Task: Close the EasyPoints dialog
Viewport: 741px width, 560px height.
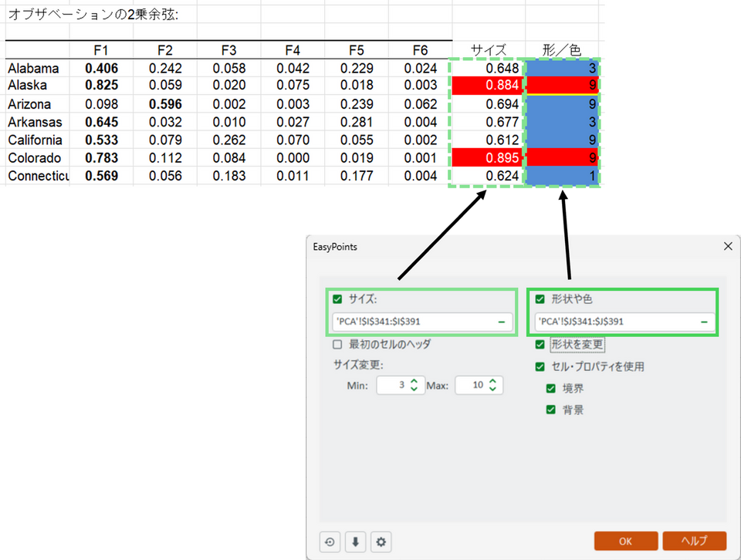Action: point(727,247)
